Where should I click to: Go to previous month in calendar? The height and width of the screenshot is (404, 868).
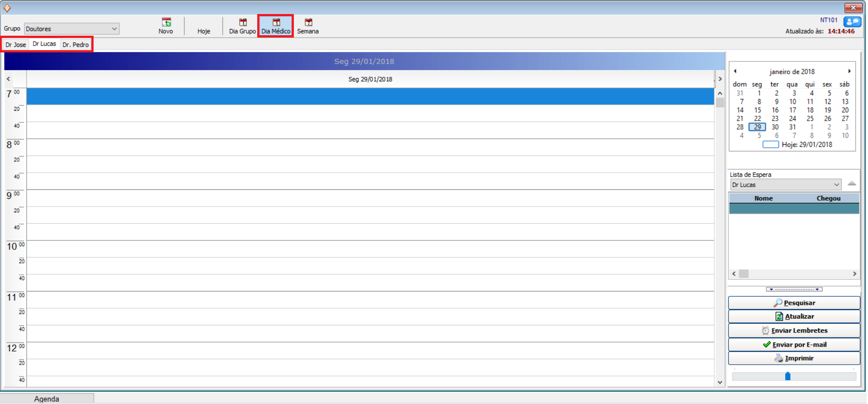coord(736,71)
